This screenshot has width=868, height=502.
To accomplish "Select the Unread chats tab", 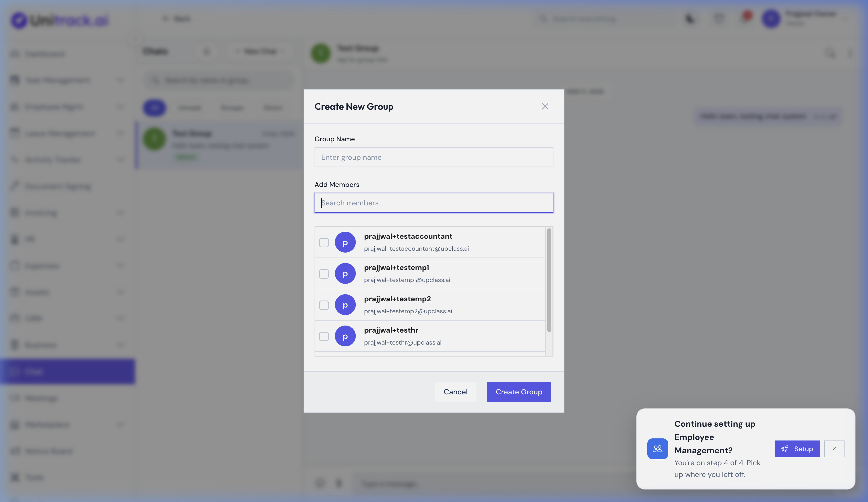I will (190, 107).
